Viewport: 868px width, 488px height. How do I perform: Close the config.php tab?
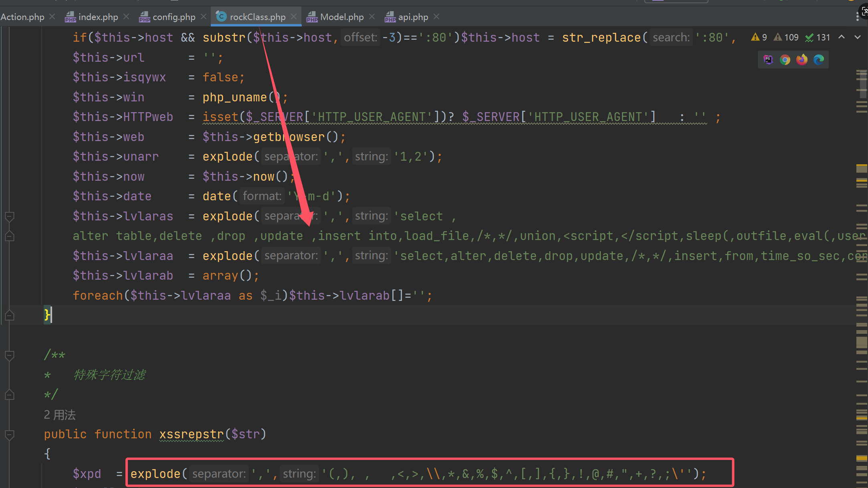click(x=204, y=16)
